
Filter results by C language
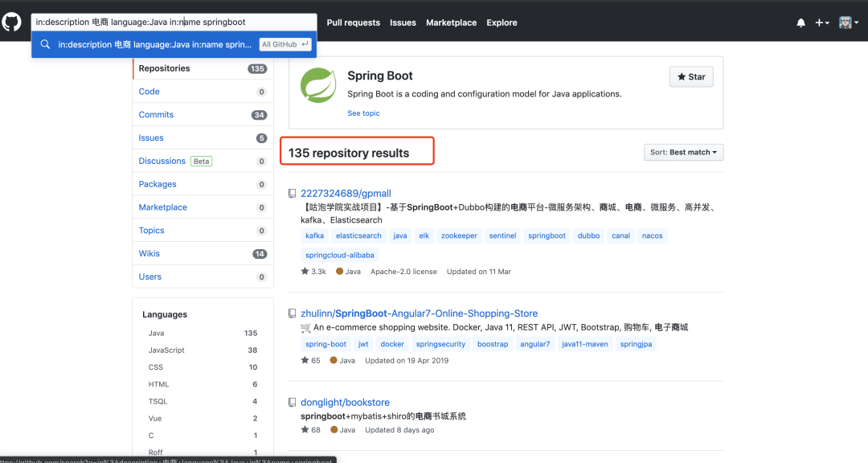click(x=203, y=436)
